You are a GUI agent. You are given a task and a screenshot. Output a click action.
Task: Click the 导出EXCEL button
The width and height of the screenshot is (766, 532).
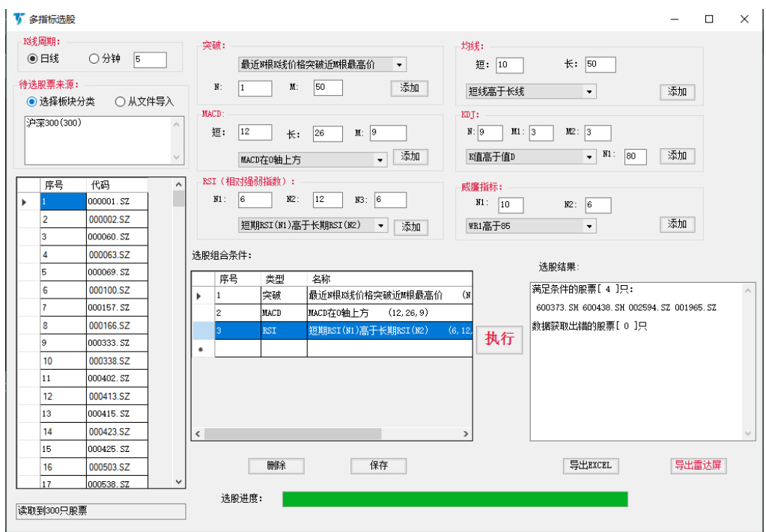590,465
